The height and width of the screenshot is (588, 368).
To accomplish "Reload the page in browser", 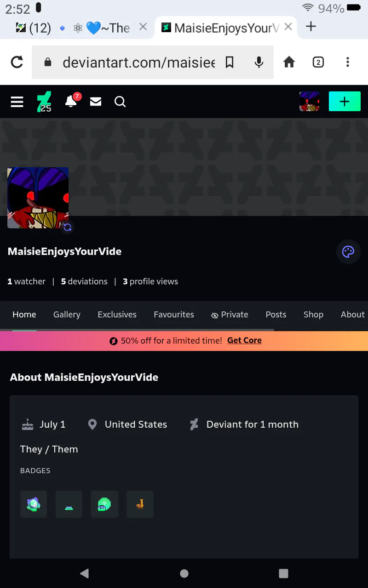I will (17, 62).
